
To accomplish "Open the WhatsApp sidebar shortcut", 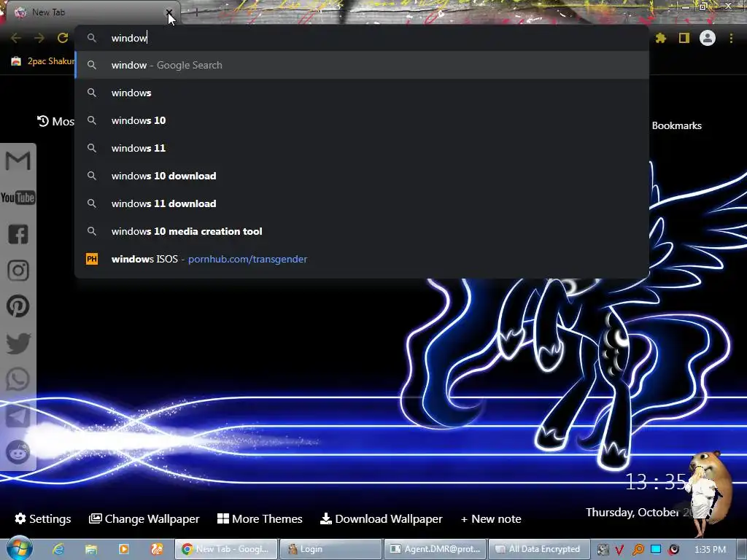I will [18, 379].
